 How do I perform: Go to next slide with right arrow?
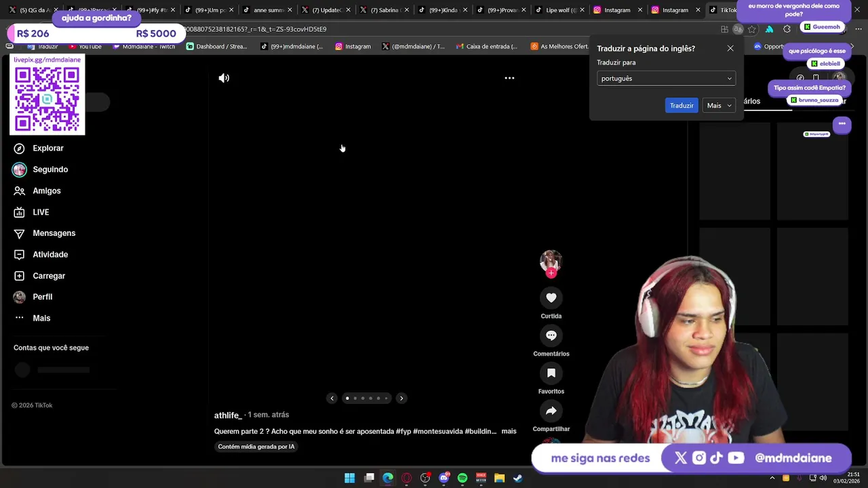401,399
